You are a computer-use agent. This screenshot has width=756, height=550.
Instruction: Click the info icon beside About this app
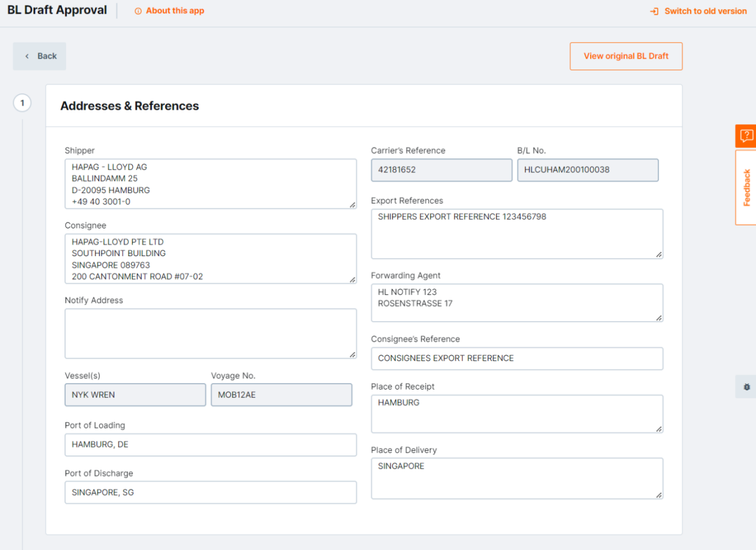138,11
